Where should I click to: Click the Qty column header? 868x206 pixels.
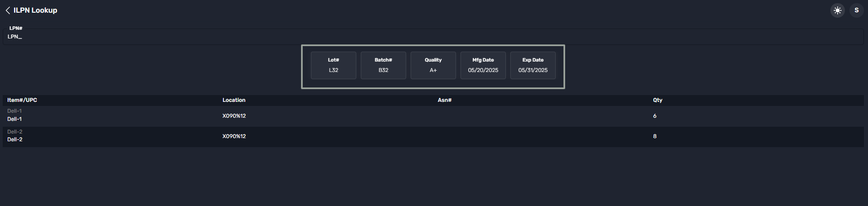[x=657, y=100]
